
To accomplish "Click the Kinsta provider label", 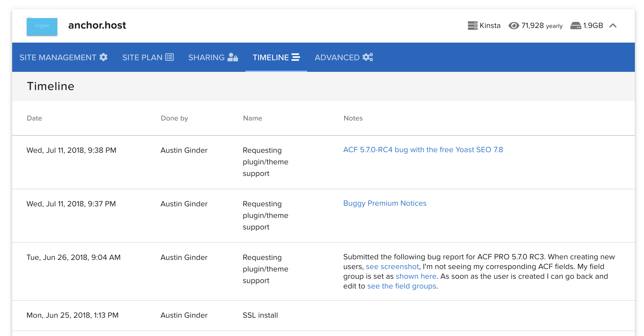I will coord(490,26).
